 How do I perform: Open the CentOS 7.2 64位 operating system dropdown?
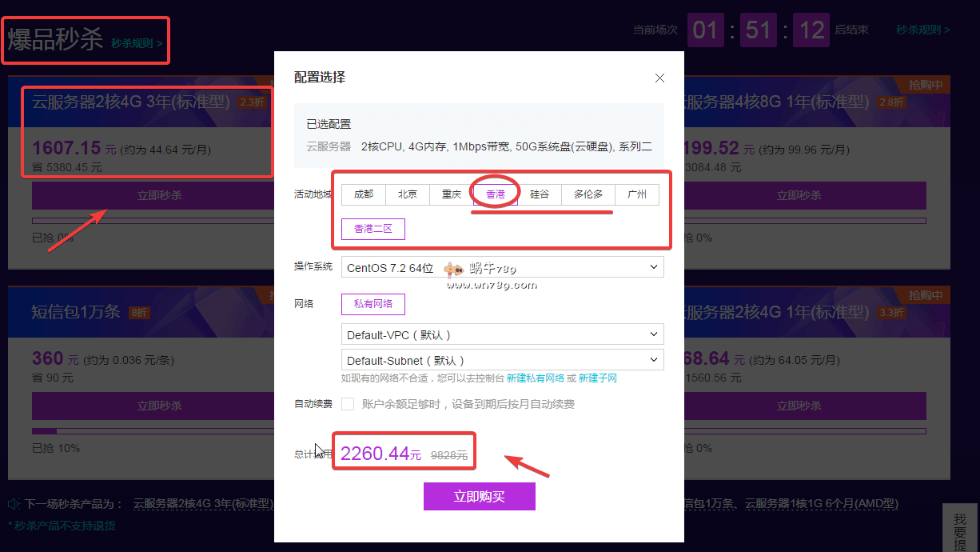click(x=502, y=267)
